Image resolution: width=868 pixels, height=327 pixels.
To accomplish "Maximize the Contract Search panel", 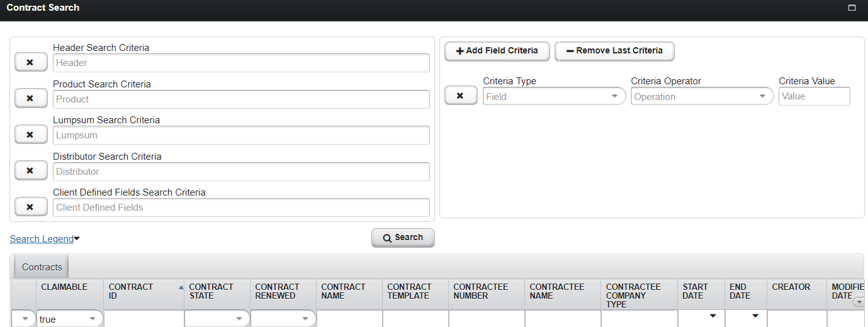I will [852, 8].
